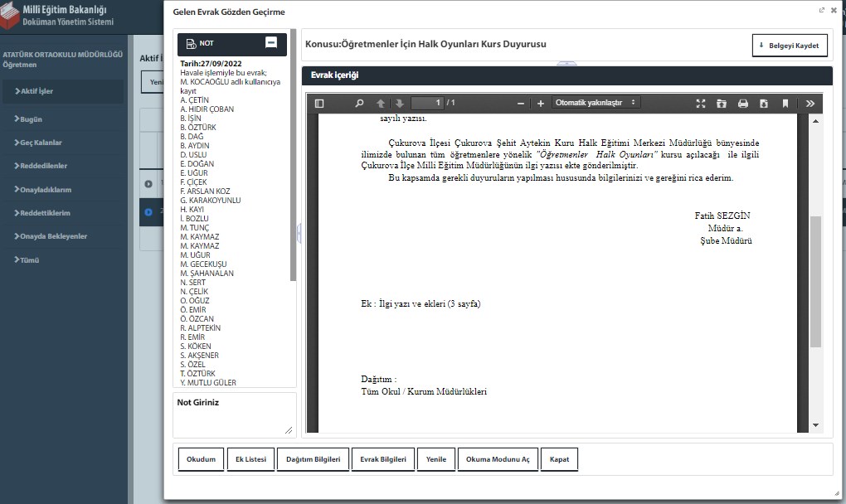Click the Okuma Modunu Aç button
This screenshot has width=846, height=504.
[497, 459]
